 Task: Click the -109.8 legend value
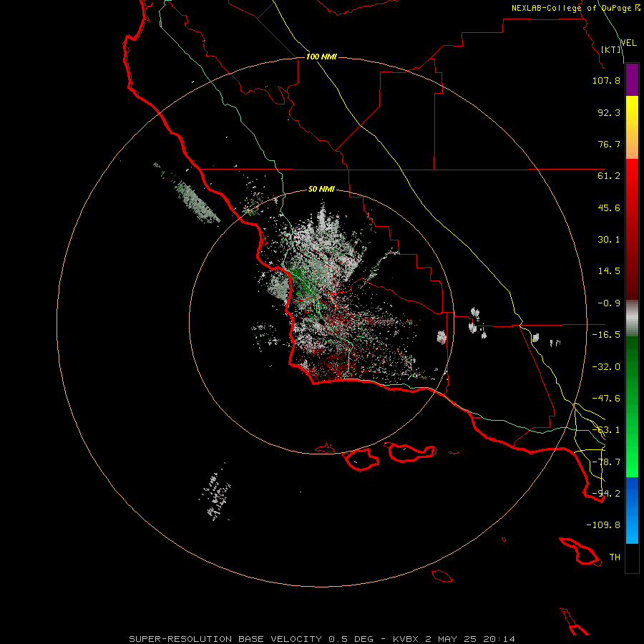603,525
